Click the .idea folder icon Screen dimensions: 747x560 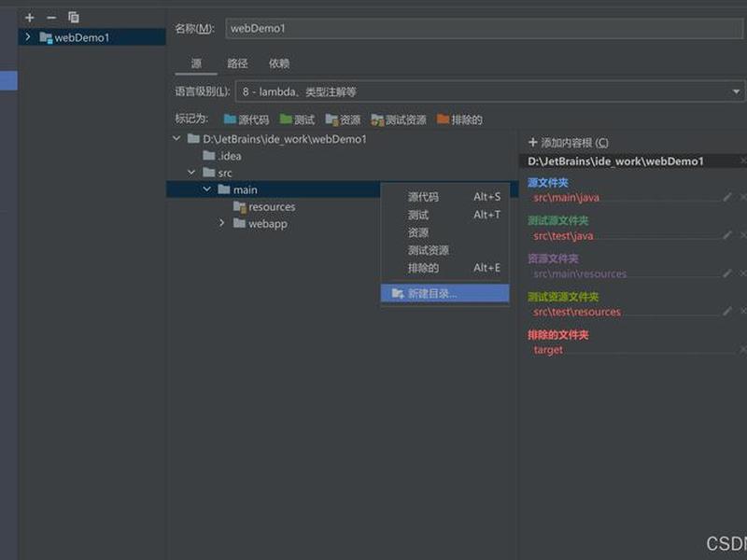(208, 156)
